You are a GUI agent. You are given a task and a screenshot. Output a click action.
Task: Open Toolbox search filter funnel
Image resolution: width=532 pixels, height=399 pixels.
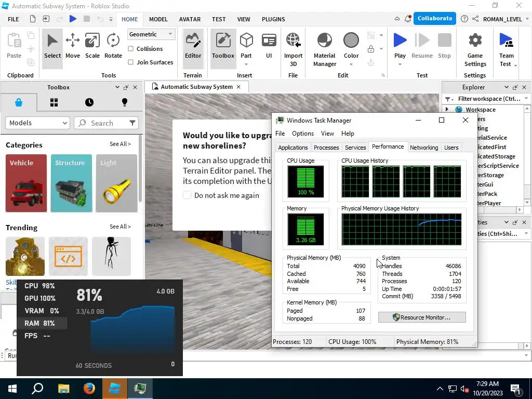pos(132,123)
